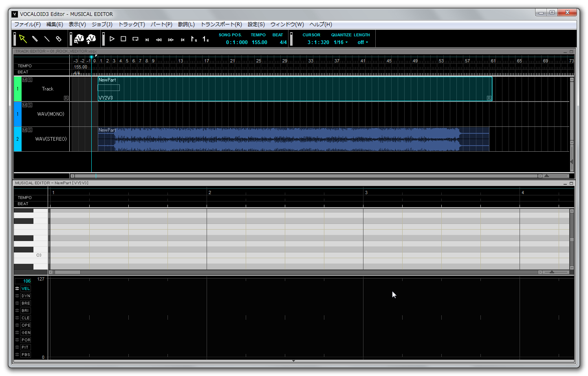The width and height of the screenshot is (588, 376).
Task: Stop playback with the stop button
Action: tap(123, 39)
